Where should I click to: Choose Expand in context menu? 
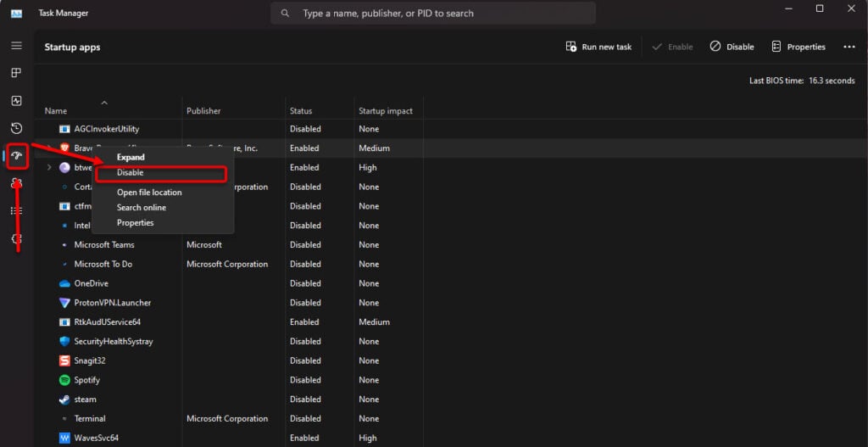coord(131,157)
